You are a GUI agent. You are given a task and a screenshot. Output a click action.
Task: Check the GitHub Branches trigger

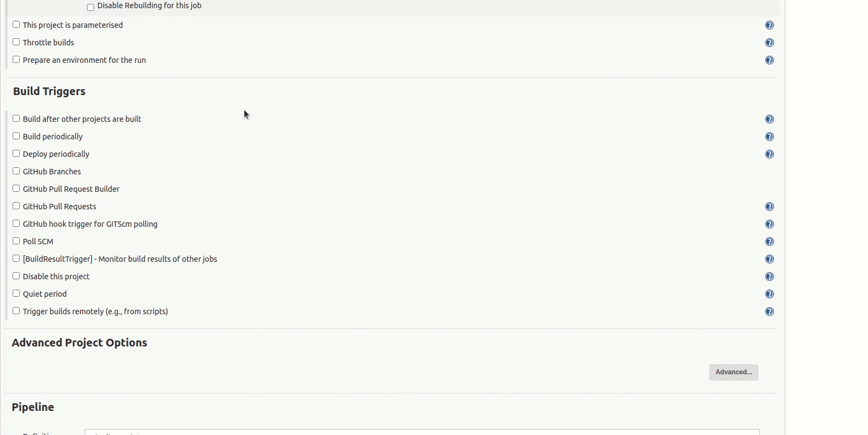16,171
